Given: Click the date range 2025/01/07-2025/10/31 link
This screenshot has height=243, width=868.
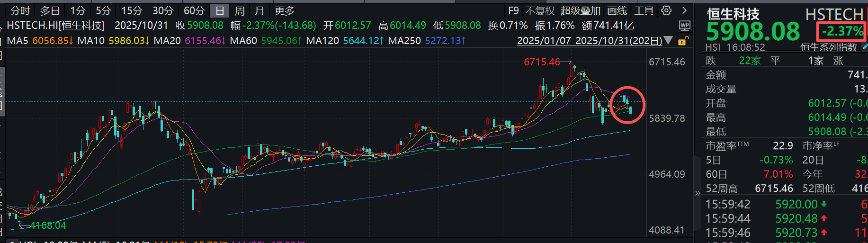Looking at the screenshot, I should 590,41.
